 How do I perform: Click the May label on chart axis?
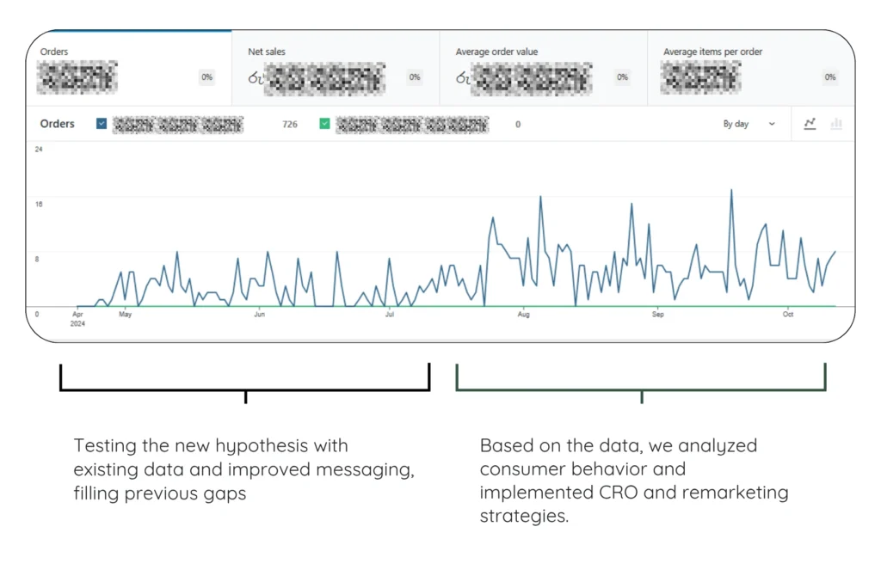tap(125, 315)
